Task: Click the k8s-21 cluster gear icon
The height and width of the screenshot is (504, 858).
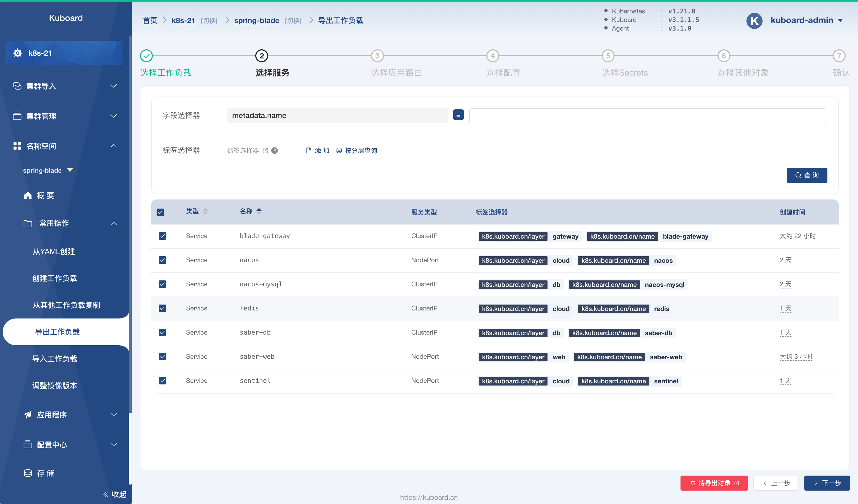Action: pos(17,53)
